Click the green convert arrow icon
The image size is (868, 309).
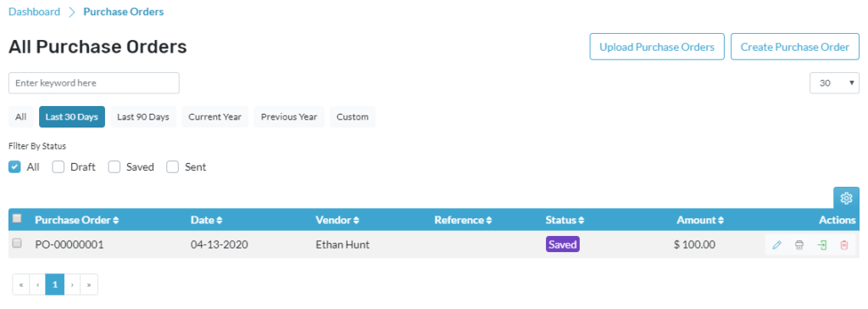pos(822,244)
